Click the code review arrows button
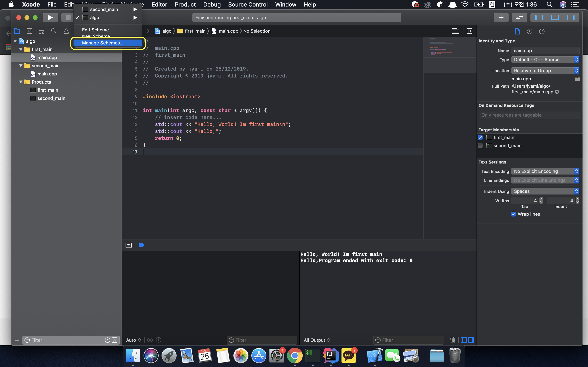The width and height of the screenshot is (588, 367). (x=519, y=18)
